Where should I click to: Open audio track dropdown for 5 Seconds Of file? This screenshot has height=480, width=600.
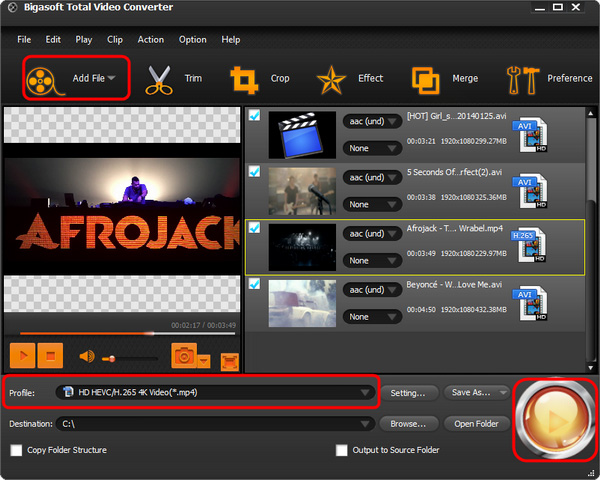click(372, 178)
